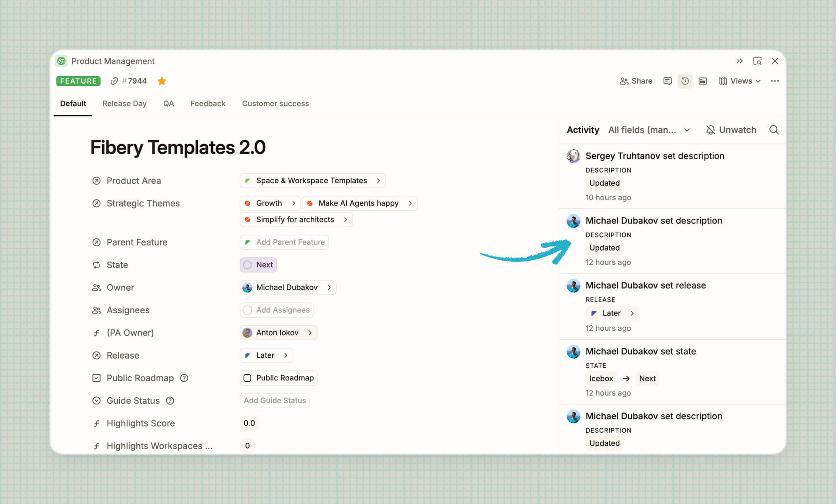The width and height of the screenshot is (836, 504).
Task: Copy link icon next to #7944
Action: [114, 81]
